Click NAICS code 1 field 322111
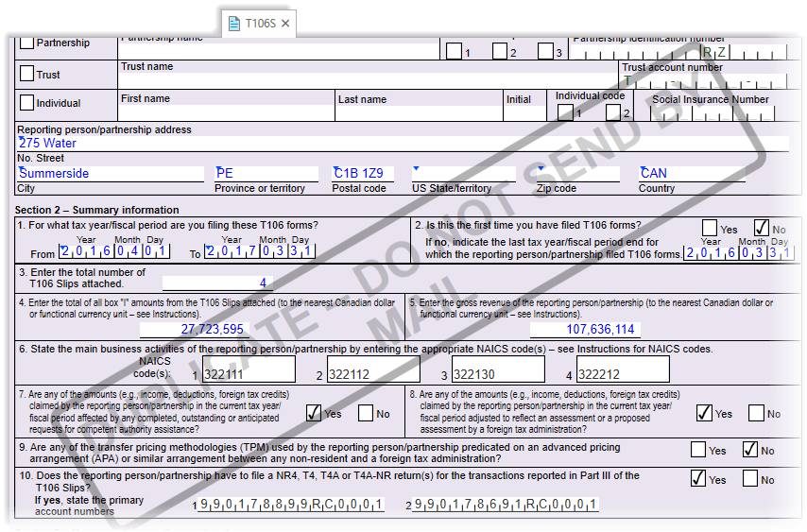The width and height of the screenshot is (807, 532). [249, 369]
